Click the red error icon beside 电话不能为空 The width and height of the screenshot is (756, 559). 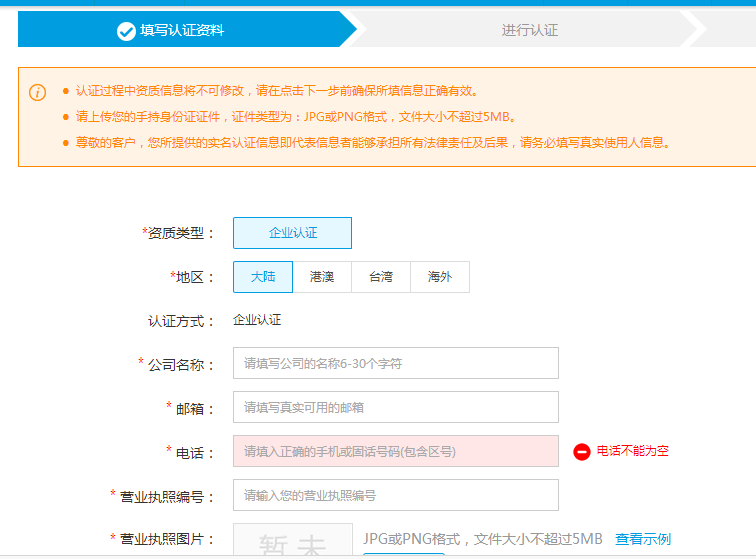point(581,452)
